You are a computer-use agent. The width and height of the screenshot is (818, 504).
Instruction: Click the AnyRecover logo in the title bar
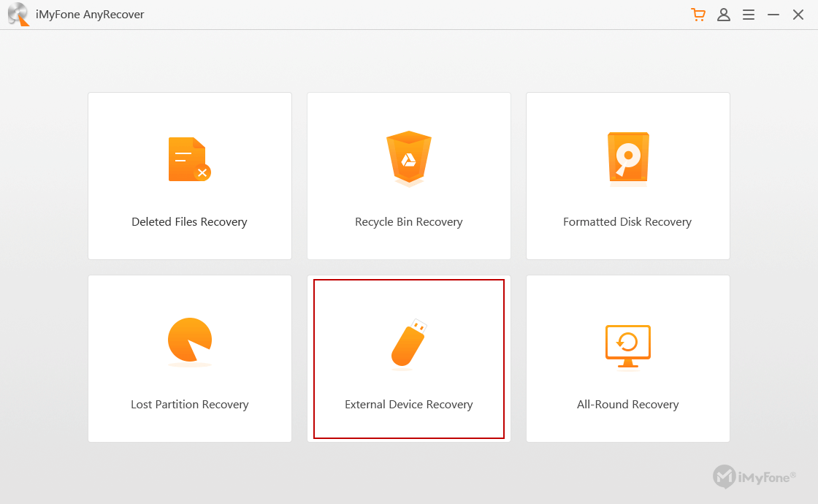[18, 15]
